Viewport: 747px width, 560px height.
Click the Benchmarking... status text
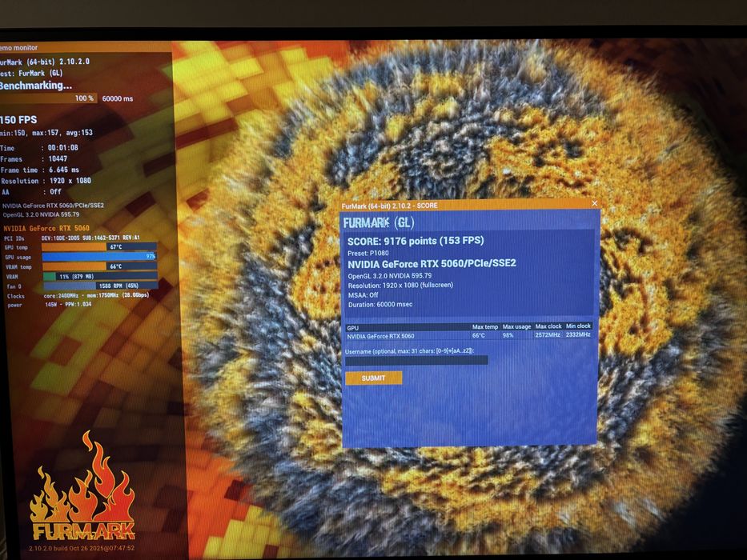[36, 86]
